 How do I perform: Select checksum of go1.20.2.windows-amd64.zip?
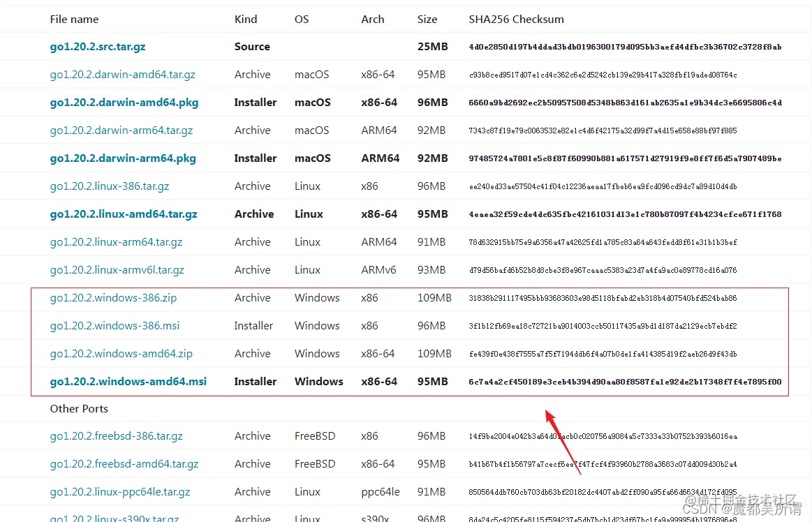603,355
